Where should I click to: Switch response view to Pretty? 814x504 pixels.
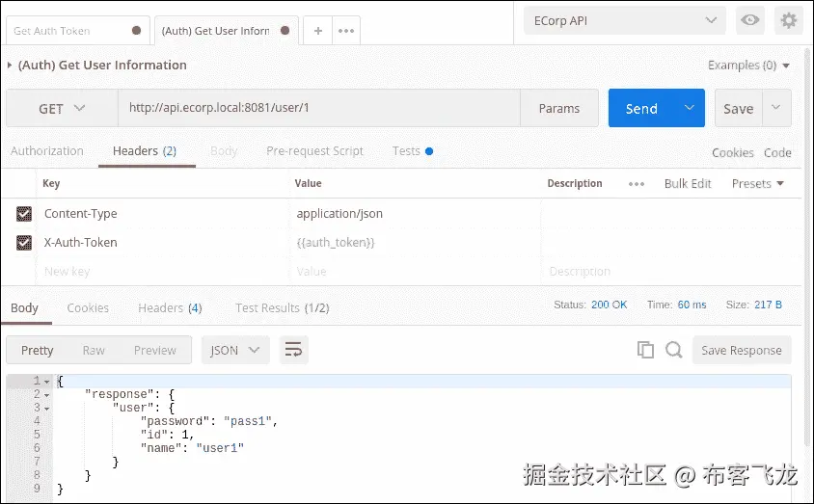[37, 350]
